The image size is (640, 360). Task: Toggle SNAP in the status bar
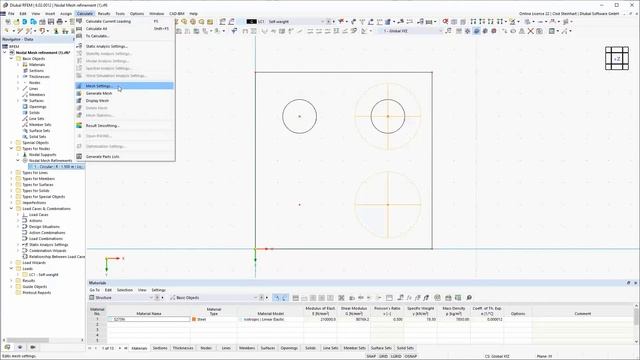371,356
